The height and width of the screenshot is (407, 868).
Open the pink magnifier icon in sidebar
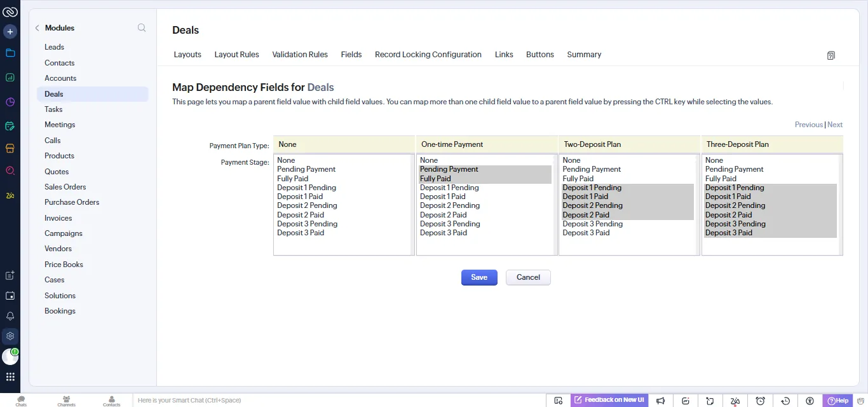coord(10,170)
